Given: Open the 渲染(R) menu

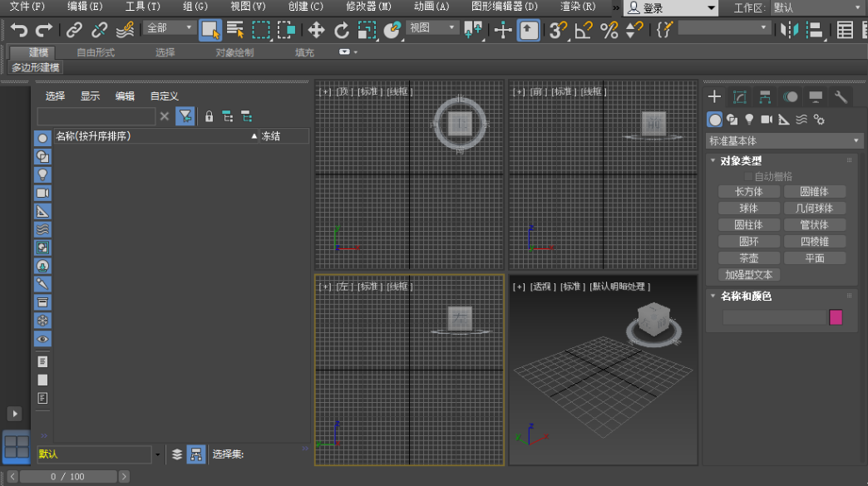Looking at the screenshot, I should (578, 7).
